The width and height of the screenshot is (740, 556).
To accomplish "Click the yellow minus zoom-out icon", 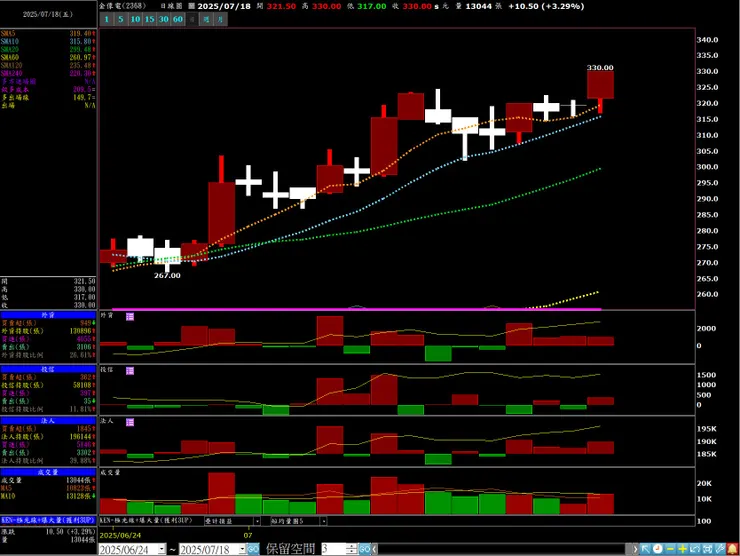I will [x=670, y=549].
